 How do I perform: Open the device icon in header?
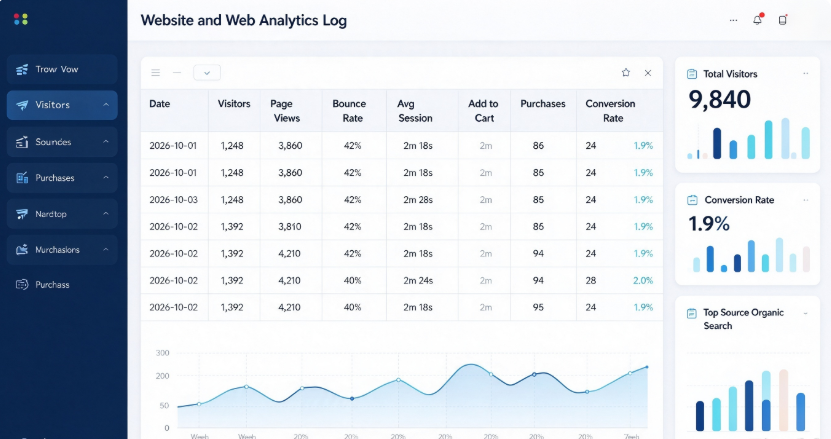783,20
